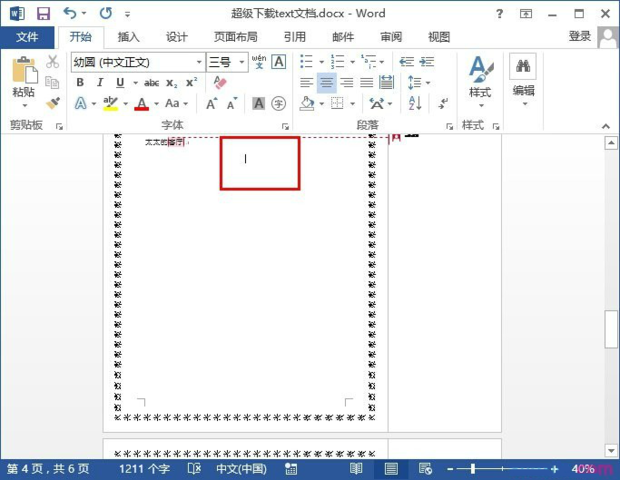Decrease font size with shrink A
Viewport: 620px width, 480px height.
(x=232, y=104)
